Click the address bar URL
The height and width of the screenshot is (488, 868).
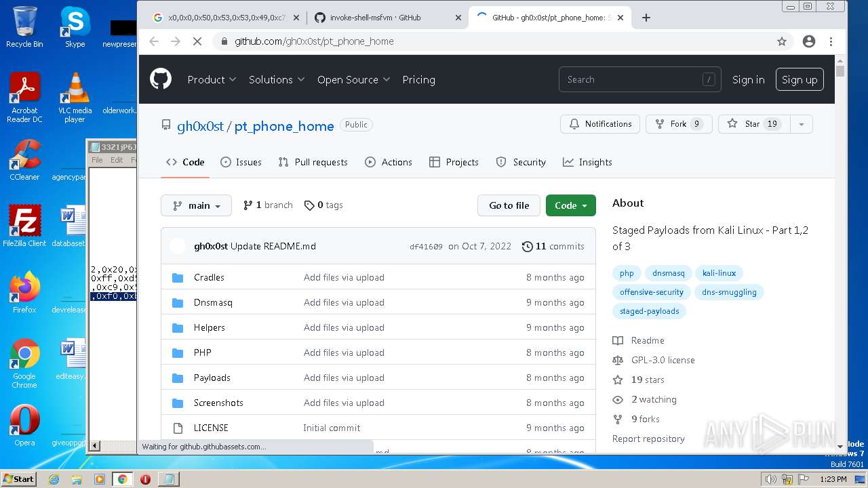[x=314, y=41]
